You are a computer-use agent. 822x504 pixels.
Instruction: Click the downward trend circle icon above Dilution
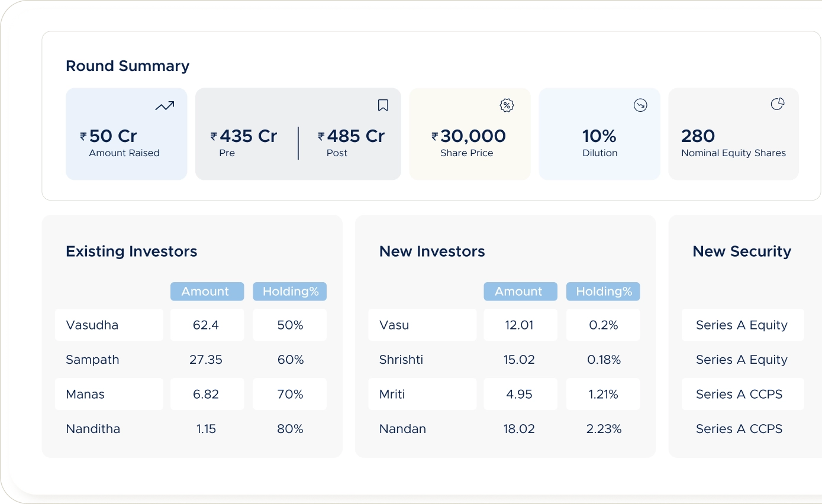pyautogui.click(x=640, y=105)
